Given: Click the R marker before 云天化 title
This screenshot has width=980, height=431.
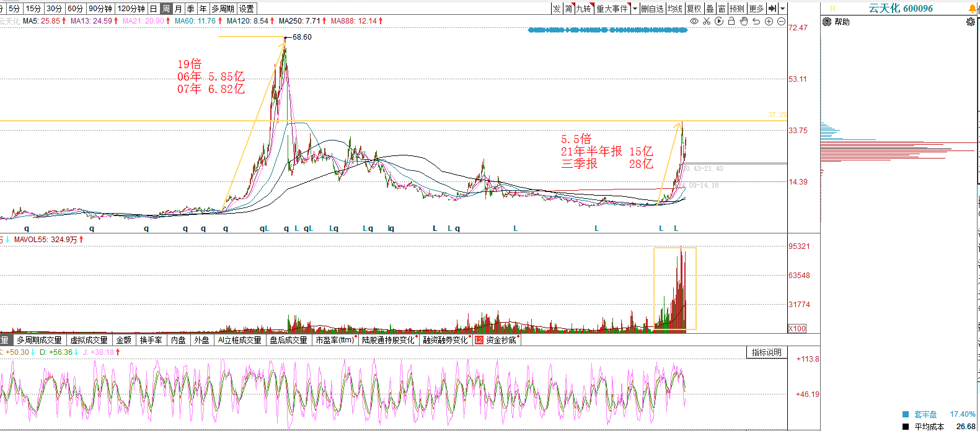Looking at the screenshot, I should [x=832, y=9].
